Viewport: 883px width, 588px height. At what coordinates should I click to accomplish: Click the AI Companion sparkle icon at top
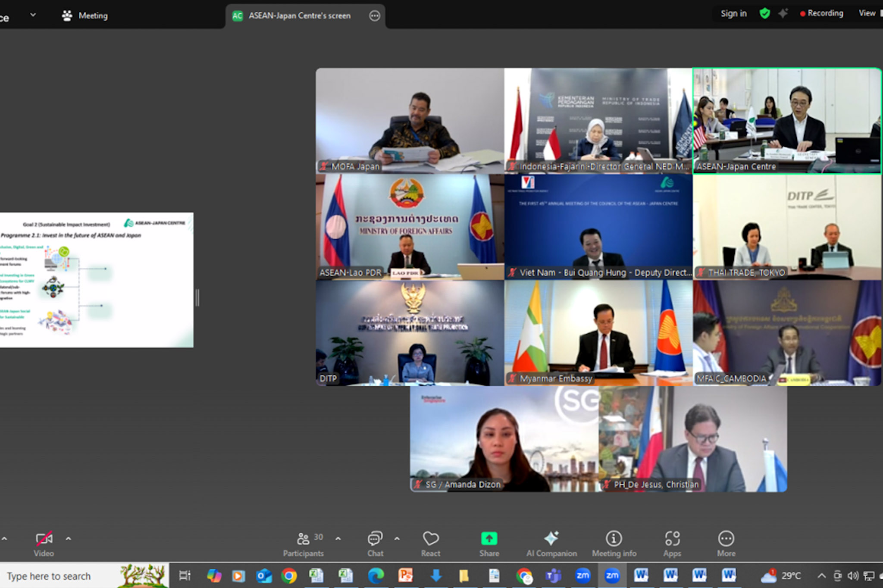(783, 13)
